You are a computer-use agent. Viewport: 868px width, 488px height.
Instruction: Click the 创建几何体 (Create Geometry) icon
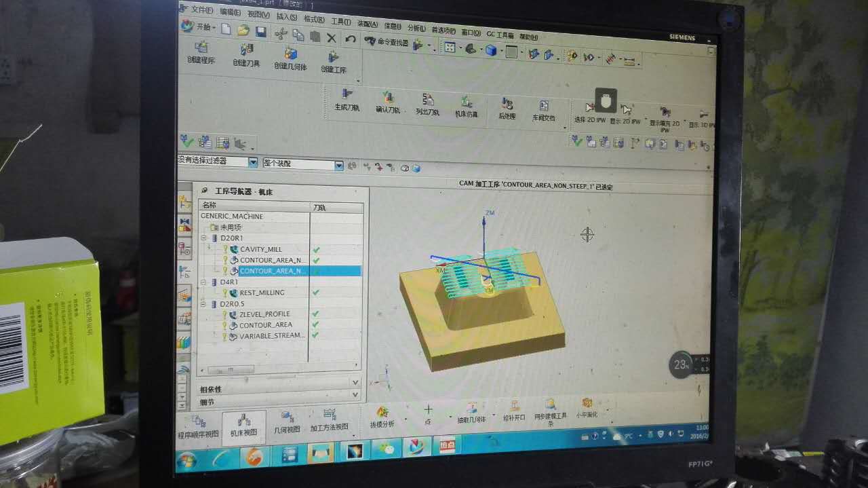point(290,54)
